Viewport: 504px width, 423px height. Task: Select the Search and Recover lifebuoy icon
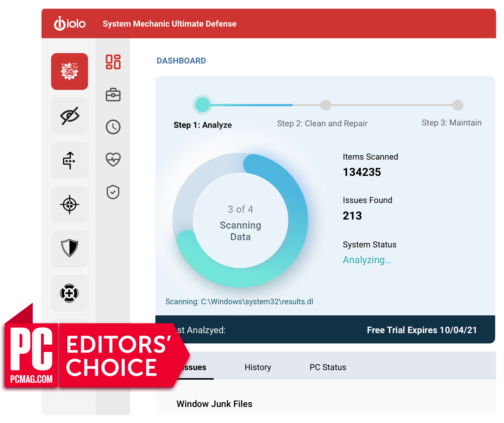point(69,293)
